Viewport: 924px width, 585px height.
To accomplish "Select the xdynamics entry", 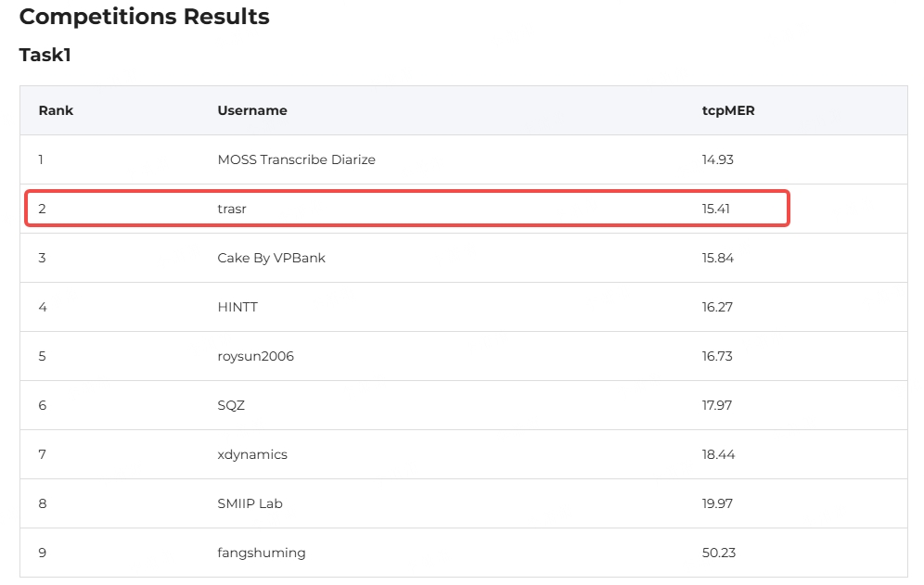I will point(252,455).
